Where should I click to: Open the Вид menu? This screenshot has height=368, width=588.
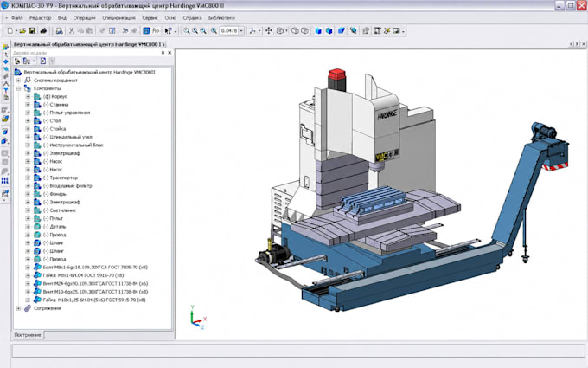(x=62, y=17)
